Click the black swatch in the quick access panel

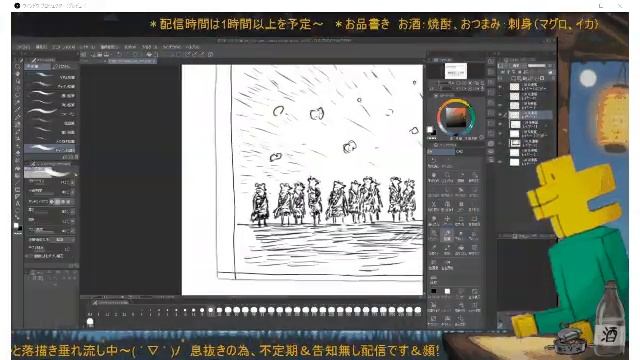433,291
